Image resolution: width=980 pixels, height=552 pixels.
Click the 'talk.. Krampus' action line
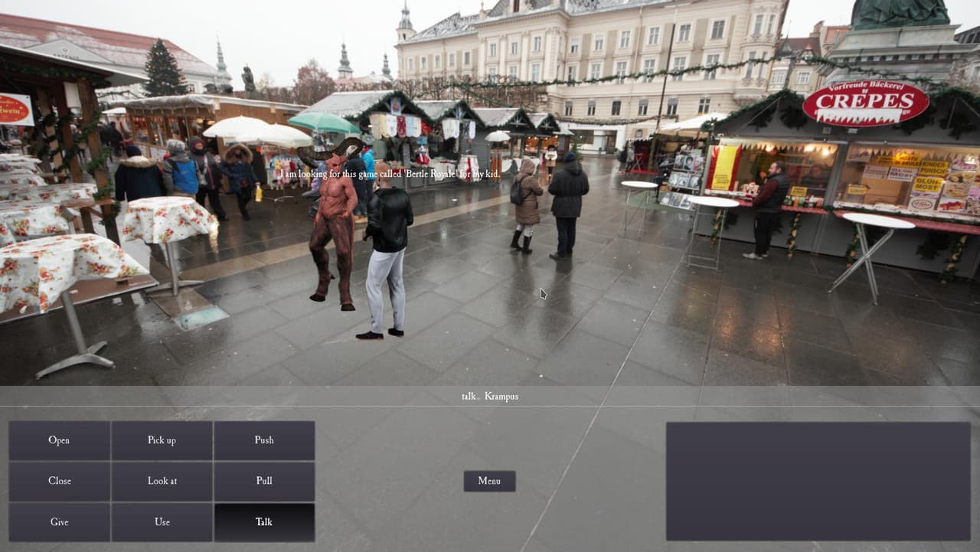[x=490, y=397]
